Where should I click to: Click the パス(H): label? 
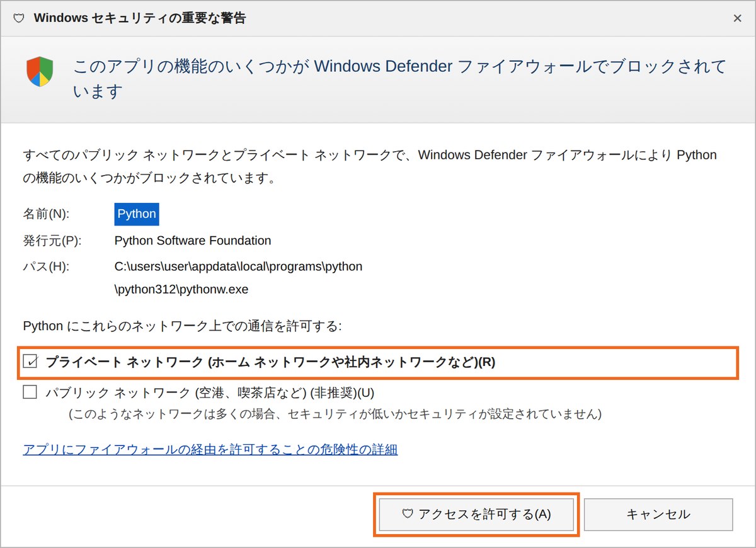coord(46,266)
